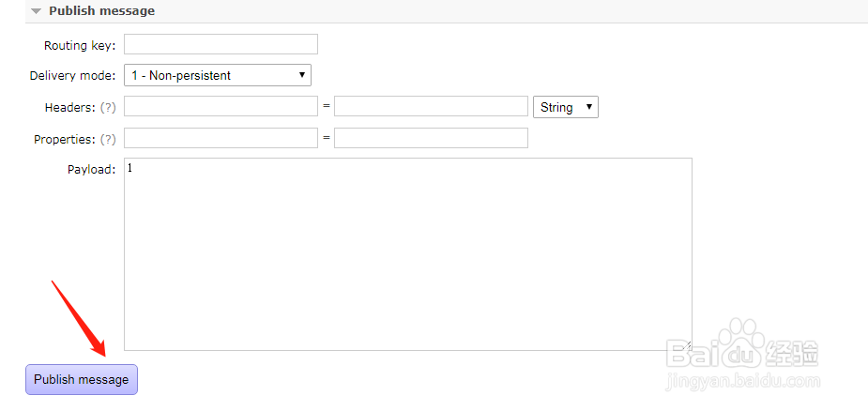Screen dimensions: 868x411
Task: Click the Routing key label
Action: 80,45
